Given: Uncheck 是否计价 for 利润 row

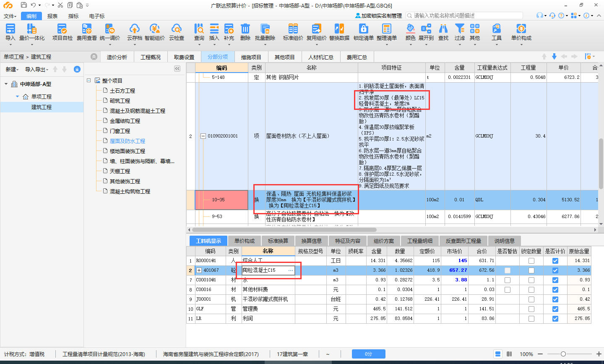Looking at the screenshot, I should 555,318.
